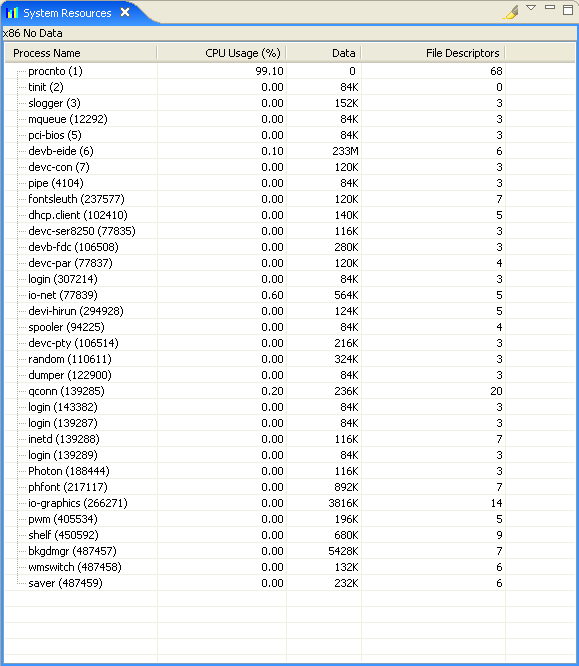Sort by File Descriptors column header
The image size is (579, 666).
point(433,53)
